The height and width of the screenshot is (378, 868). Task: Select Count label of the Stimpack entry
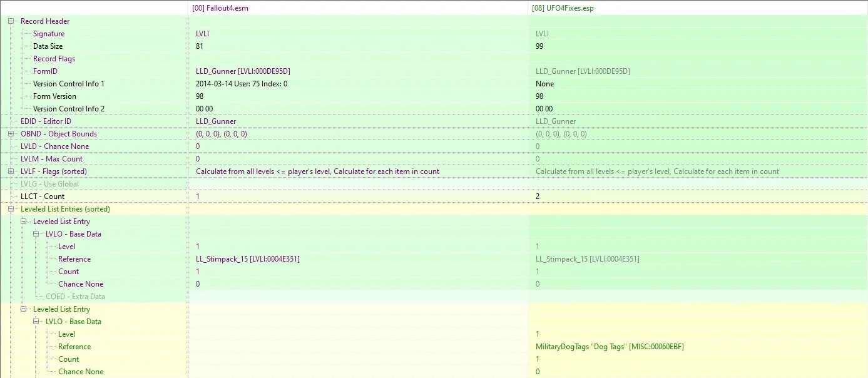click(x=69, y=272)
